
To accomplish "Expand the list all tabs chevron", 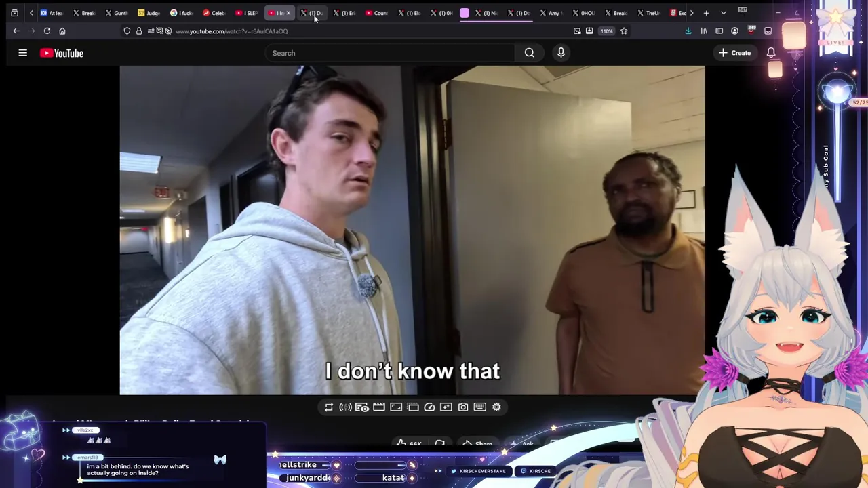I will (724, 13).
